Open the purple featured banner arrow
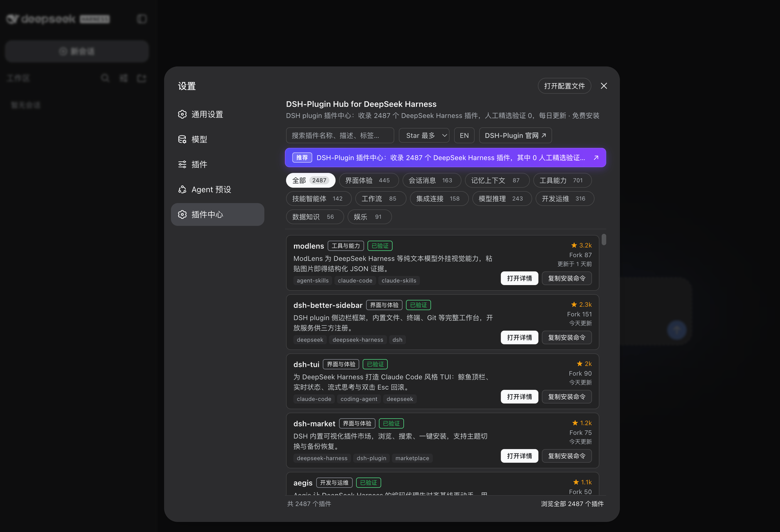The height and width of the screenshot is (532, 780). click(596, 158)
